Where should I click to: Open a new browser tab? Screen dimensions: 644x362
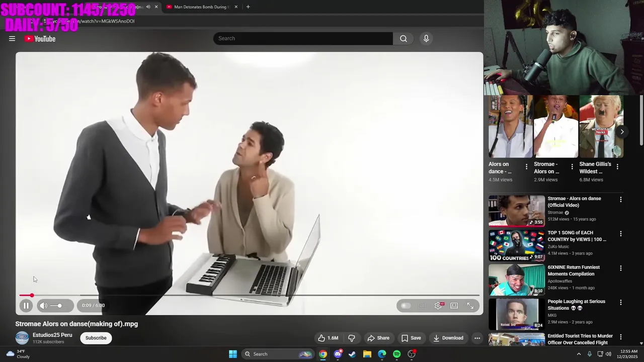(x=248, y=7)
